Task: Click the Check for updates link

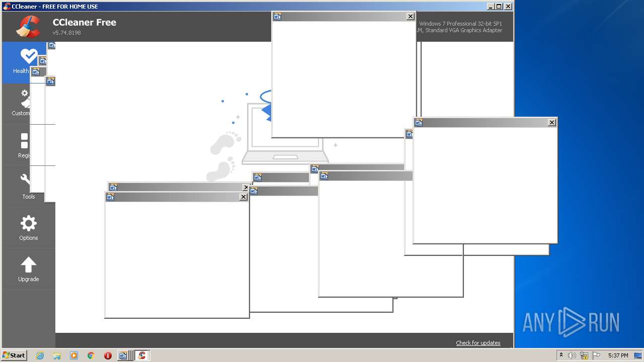Action: [478, 343]
